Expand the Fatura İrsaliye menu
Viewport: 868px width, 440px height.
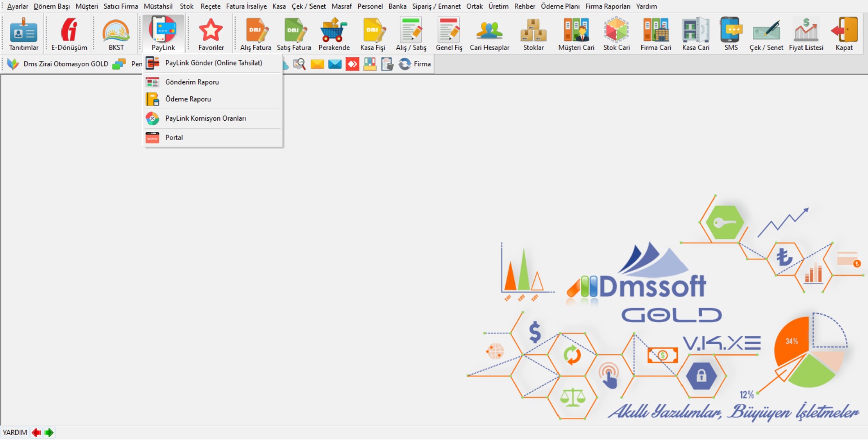click(x=246, y=6)
